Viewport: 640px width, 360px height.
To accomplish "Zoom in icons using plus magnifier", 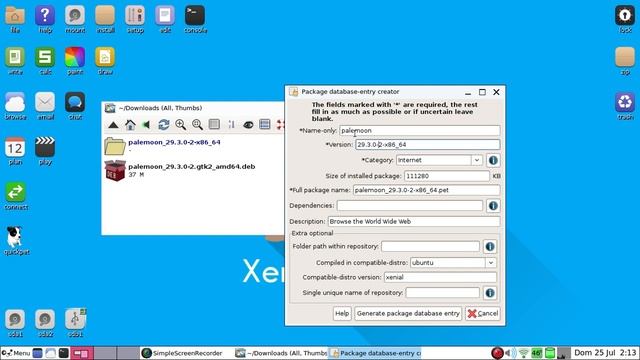I will pyautogui.click(x=180, y=124).
